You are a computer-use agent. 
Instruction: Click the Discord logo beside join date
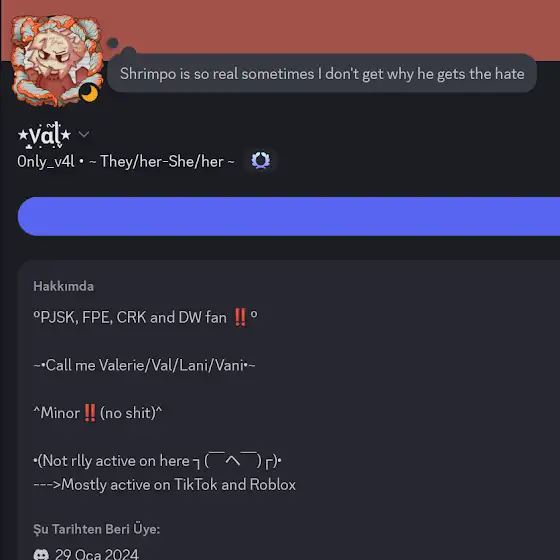pos(41,554)
